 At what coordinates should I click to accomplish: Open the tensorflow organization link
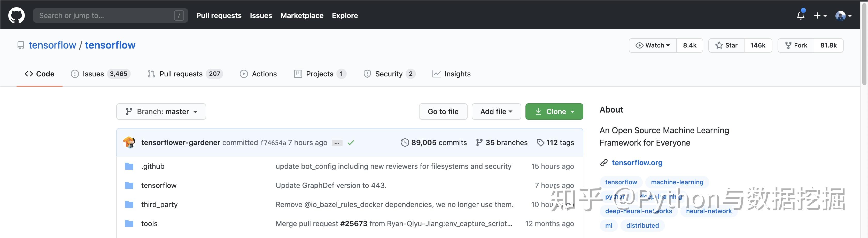click(x=52, y=45)
